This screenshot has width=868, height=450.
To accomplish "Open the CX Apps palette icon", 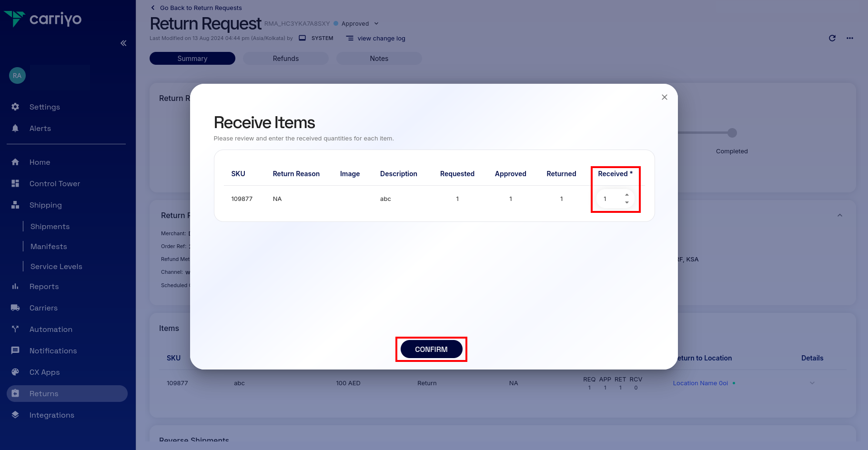I will (15, 372).
